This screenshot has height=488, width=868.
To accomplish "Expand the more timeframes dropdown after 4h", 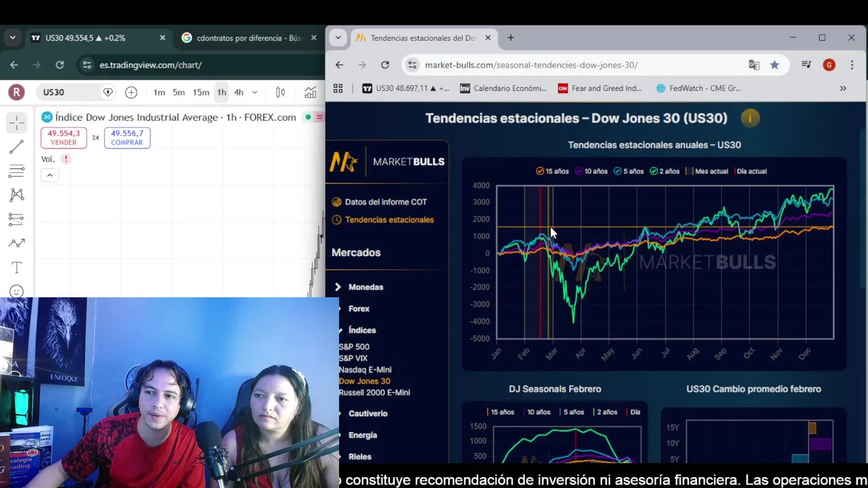I will point(254,92).
